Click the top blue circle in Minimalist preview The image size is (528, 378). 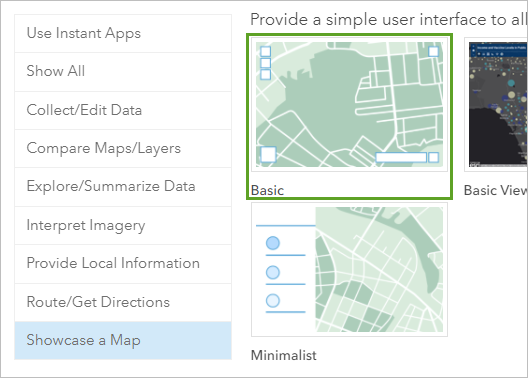[x=272, y=243]
